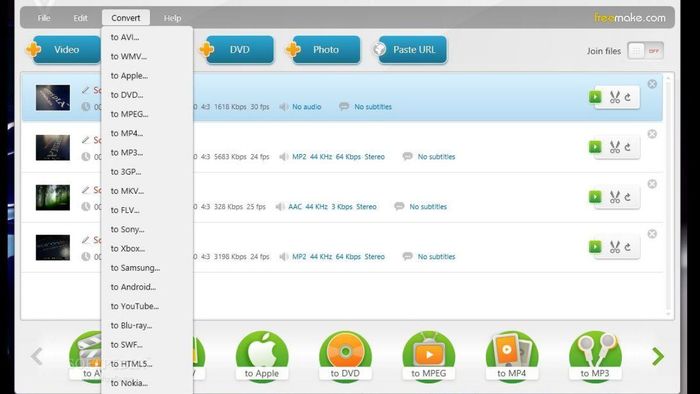This screenshot has height=394, width=700.
Task: Click the 'to MP3' earphones icon
Action: click(x=595, y=356)
